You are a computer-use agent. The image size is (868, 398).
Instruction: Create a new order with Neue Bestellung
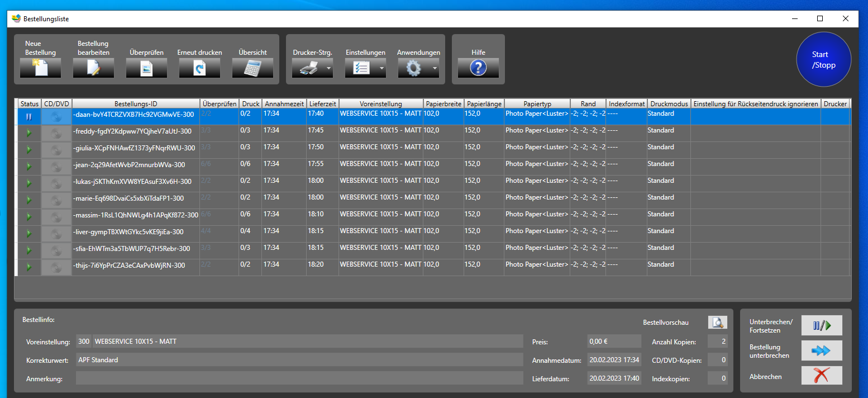point(40,68)
